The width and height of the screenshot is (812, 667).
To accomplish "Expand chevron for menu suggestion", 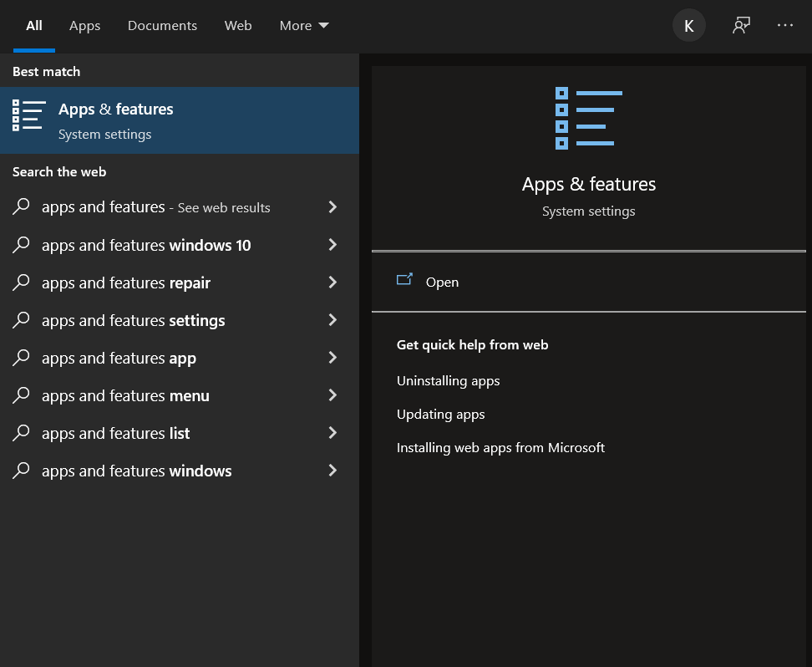I will [333, 395].
